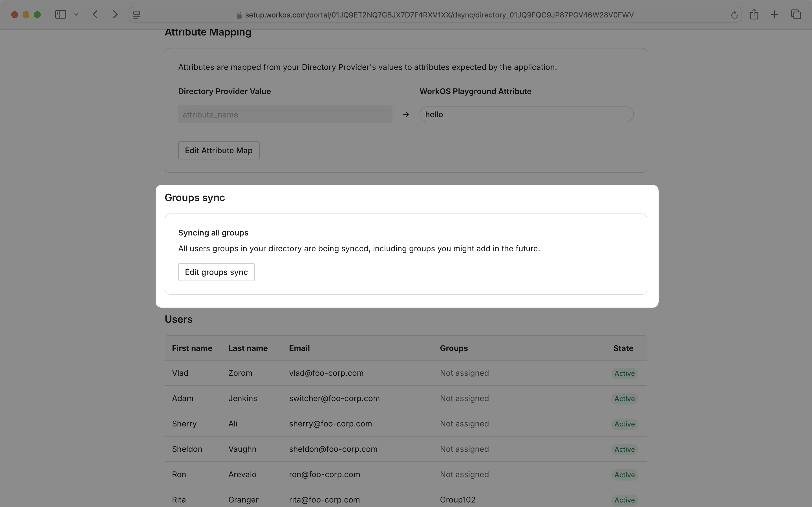The image size is (812, 507).
Task: Open a new tab with plus icon
Action: pos(775,14)
